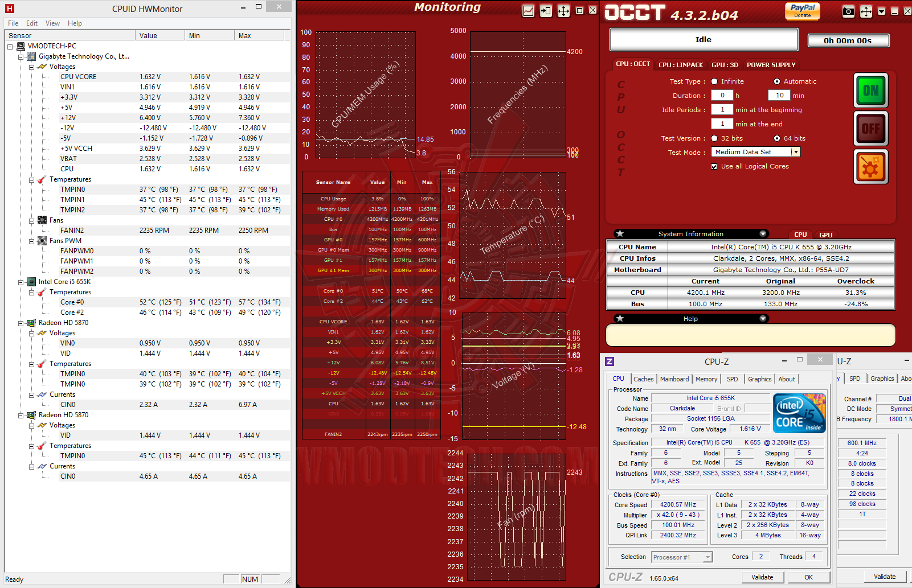This screenshot has width=912, height=588.
Task: Open the System Information section dropdown arrow
Action: pyautogui.click(x=763, y=234)
